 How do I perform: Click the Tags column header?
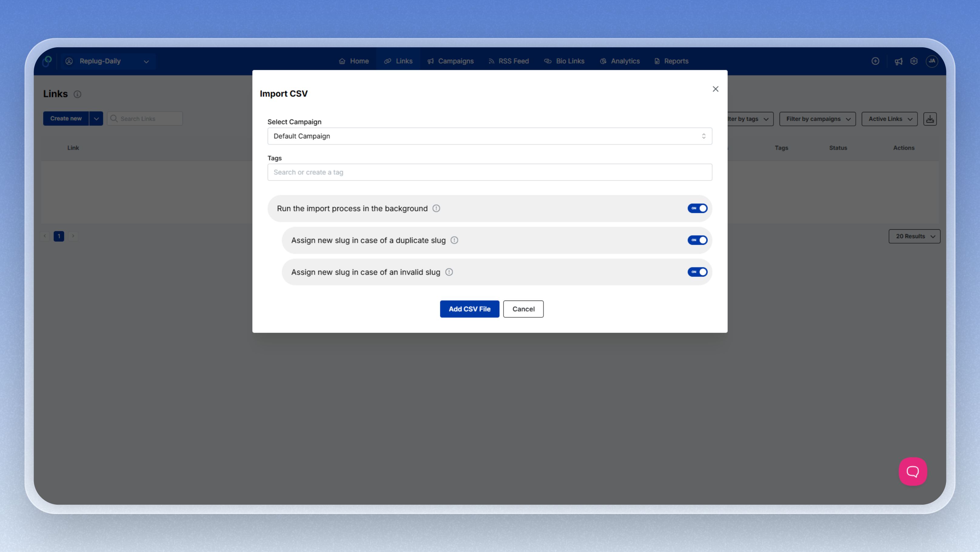click(x=781, y=148)
